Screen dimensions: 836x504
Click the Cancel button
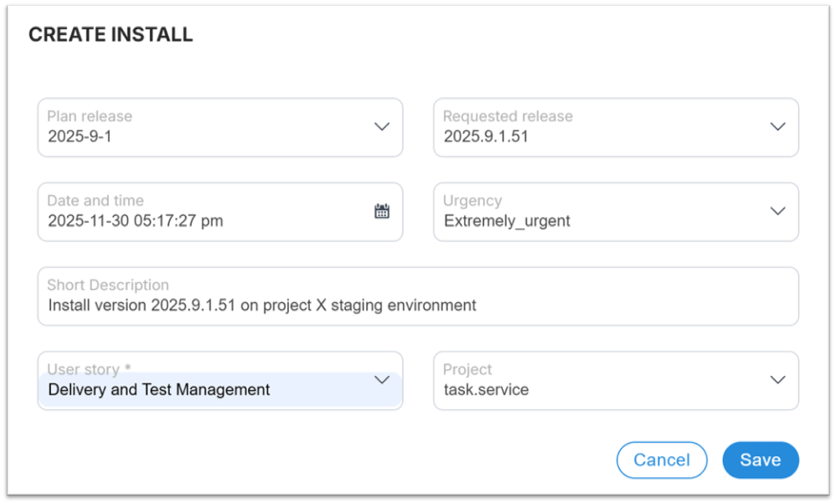(x=662, y=460)
